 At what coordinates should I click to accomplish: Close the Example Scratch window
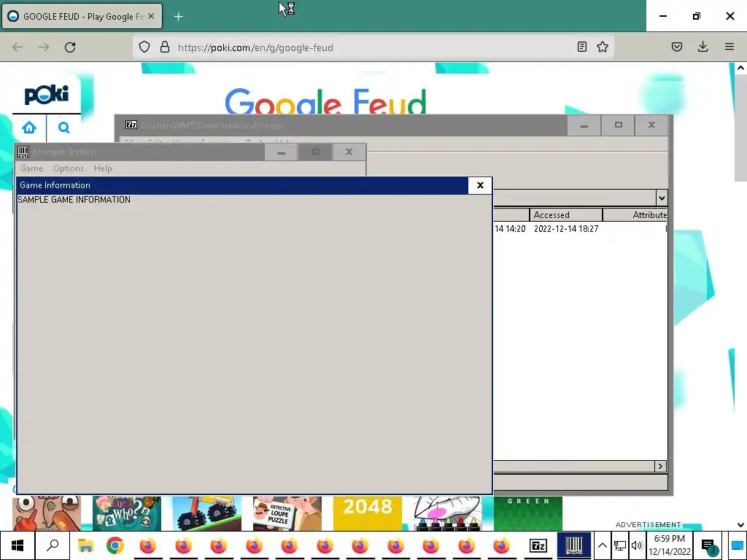pos(349,152)
